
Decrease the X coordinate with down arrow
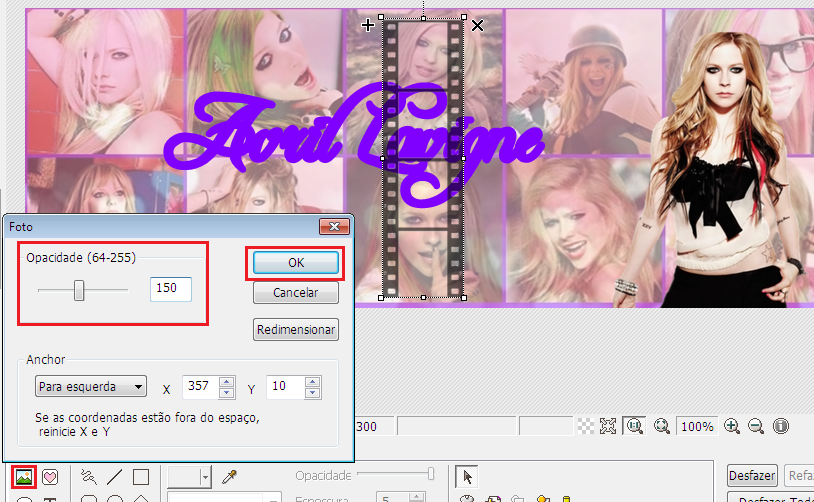(226, 393)
